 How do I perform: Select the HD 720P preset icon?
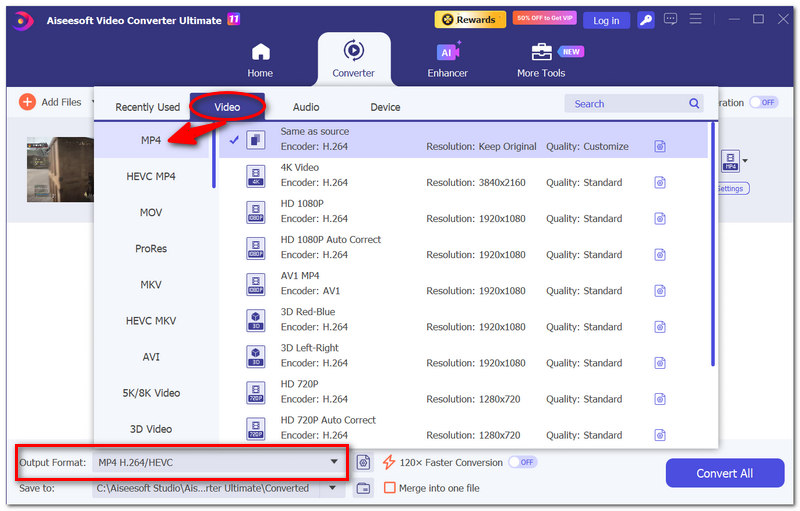(x=256, y=393)
